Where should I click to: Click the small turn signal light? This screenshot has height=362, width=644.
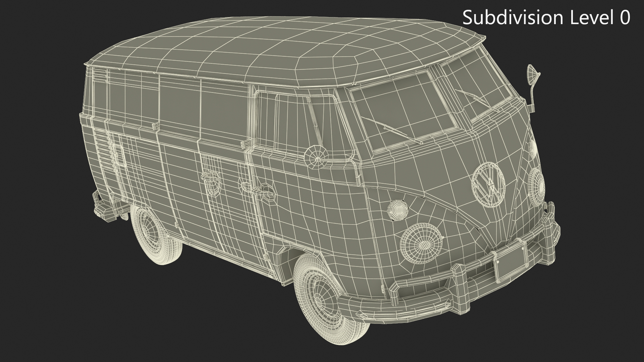click(398, 210)
